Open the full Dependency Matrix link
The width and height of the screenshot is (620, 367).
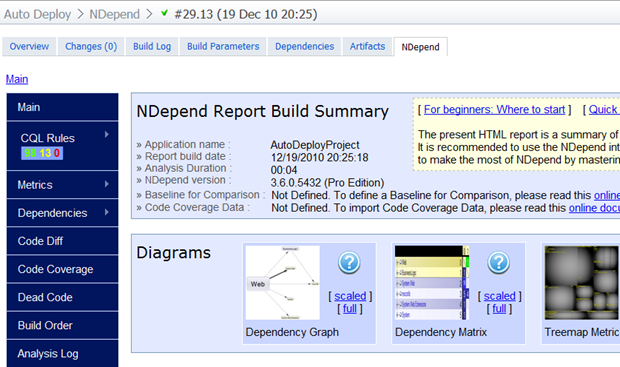click(499, 308)
